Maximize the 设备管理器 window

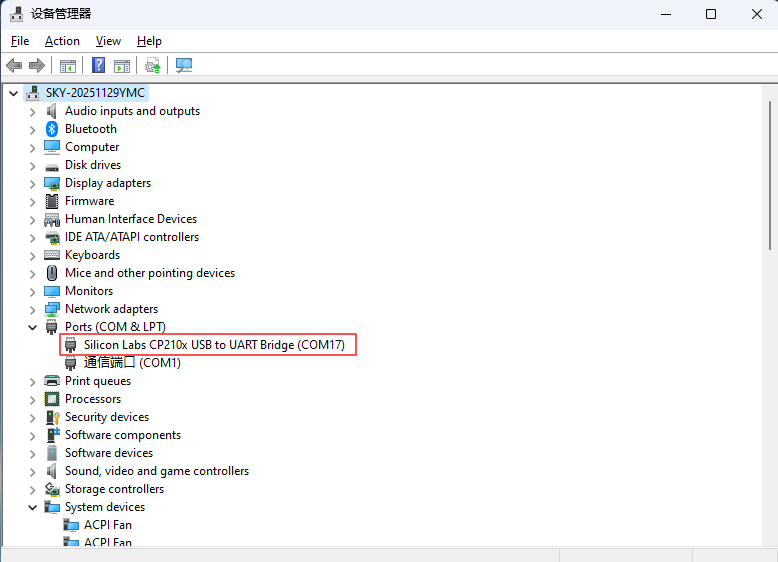pos(711,14)
